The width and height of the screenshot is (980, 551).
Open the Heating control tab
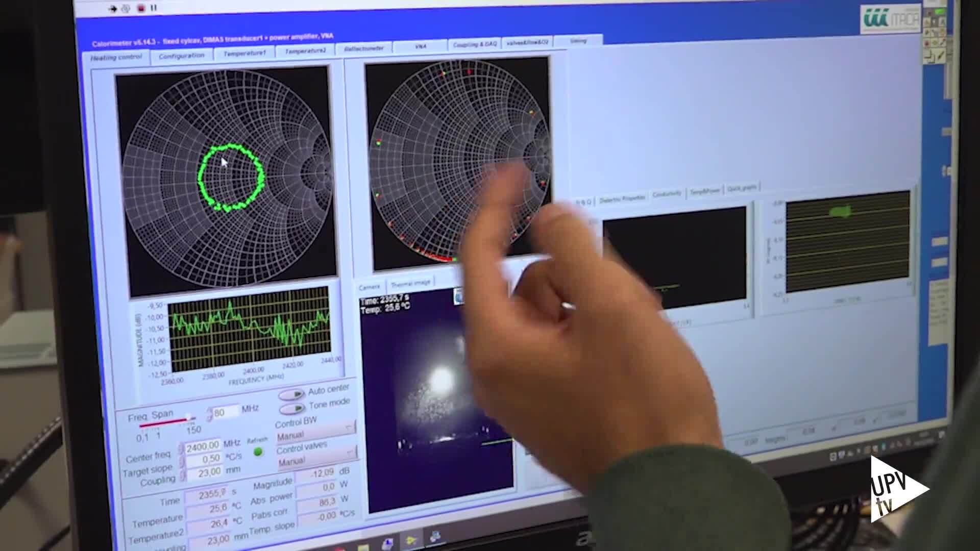pyautogui.click(x=116, y=58)
